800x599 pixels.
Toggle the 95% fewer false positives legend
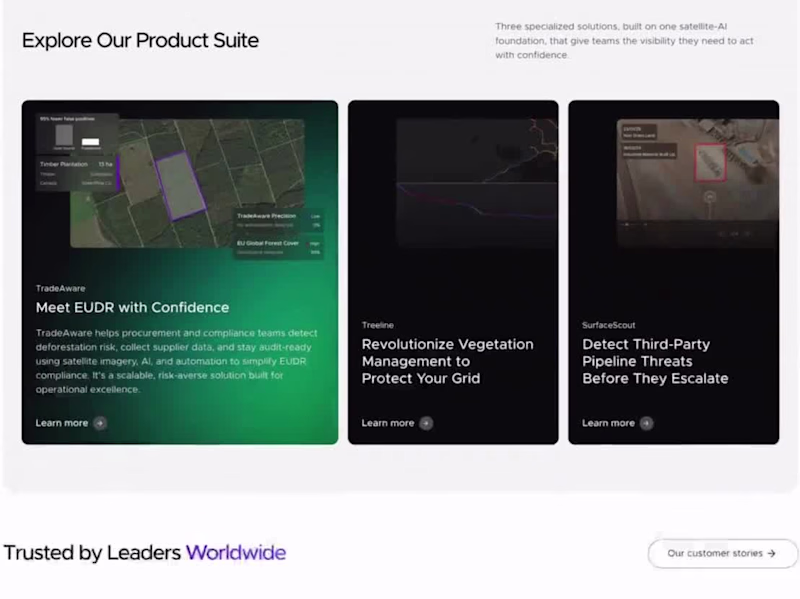[x=67, y=117]
